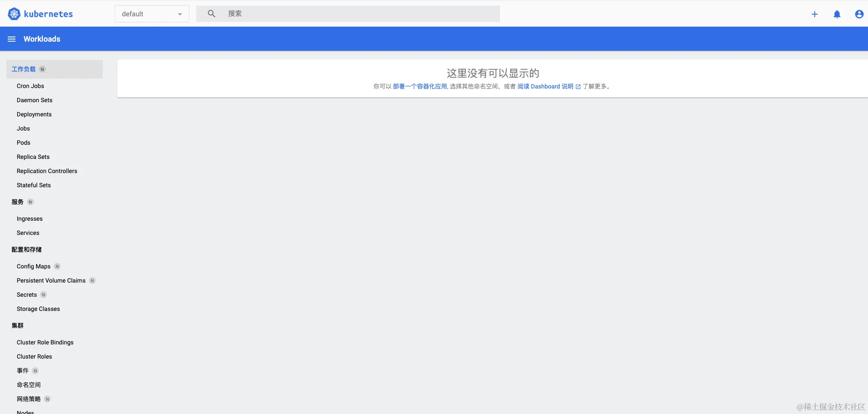Viewport: 868px width, 414px height.
Task: Open the default namespace dropdown
Action: click(152, 14)
